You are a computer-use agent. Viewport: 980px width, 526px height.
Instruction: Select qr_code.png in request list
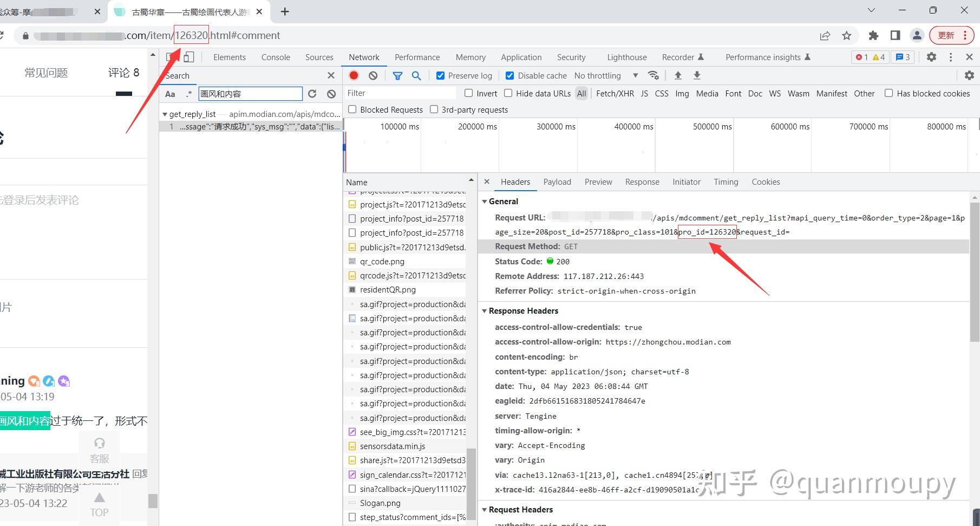[382, 261]
